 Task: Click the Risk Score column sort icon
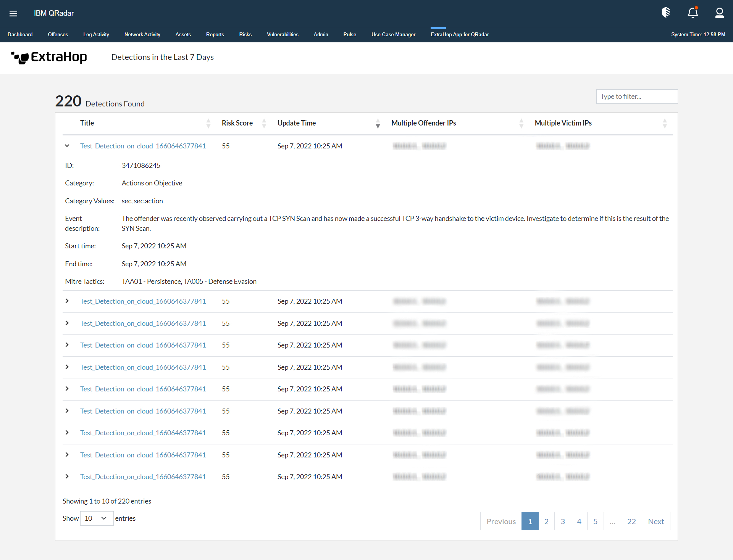[x=264, y=124]
